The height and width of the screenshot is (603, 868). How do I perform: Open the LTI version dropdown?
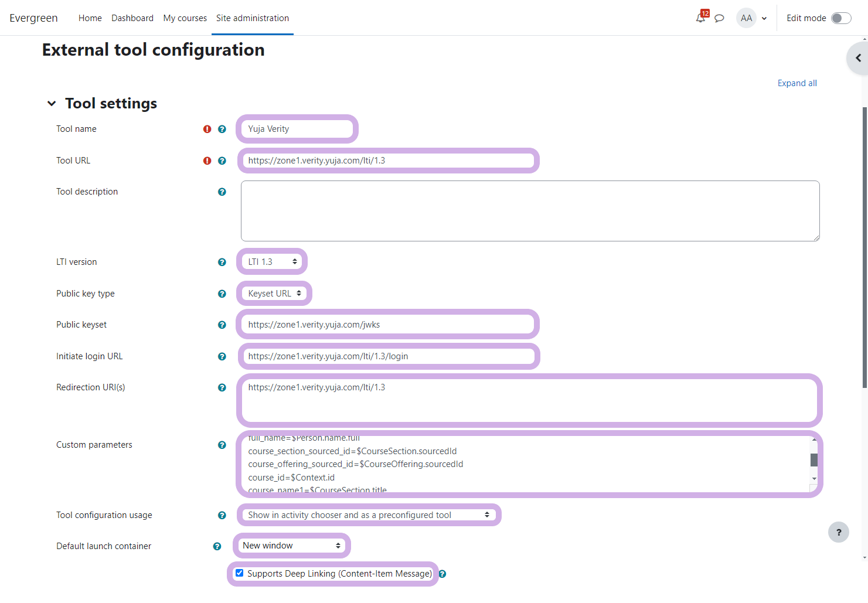pyautogui.click(x=272, y=262)
